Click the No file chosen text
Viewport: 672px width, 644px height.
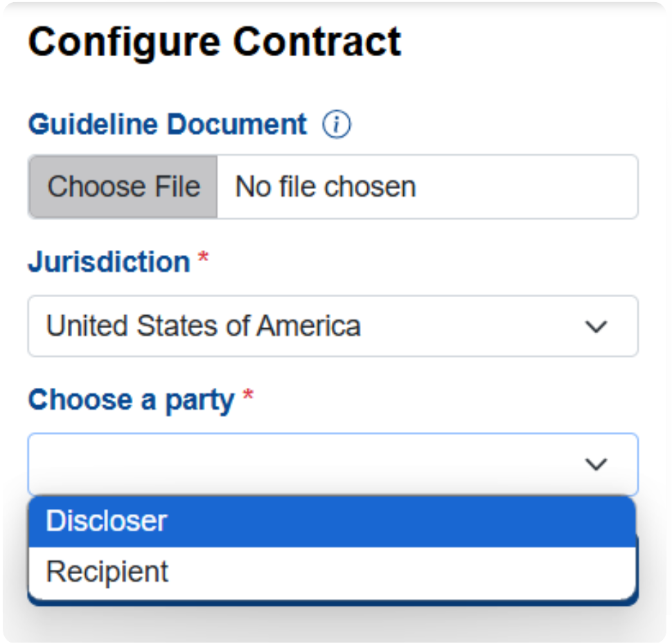pyautogui.click(x=326, y=187)
